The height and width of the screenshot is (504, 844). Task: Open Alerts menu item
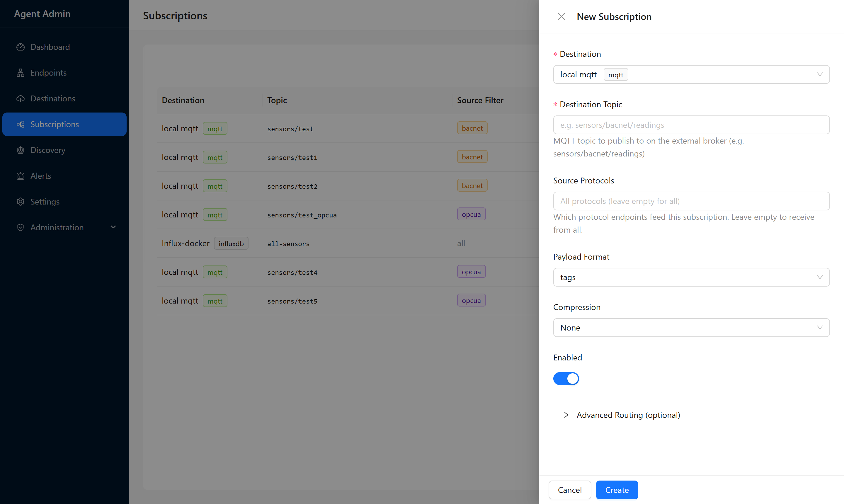point(64,176)
